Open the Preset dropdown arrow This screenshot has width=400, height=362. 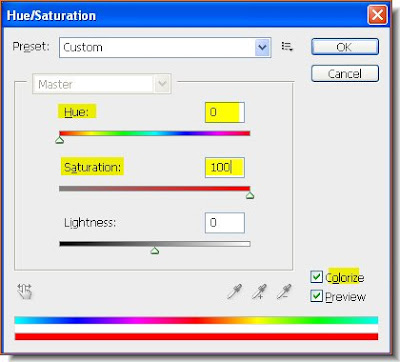pyautogui.click(x=262, y=48)
